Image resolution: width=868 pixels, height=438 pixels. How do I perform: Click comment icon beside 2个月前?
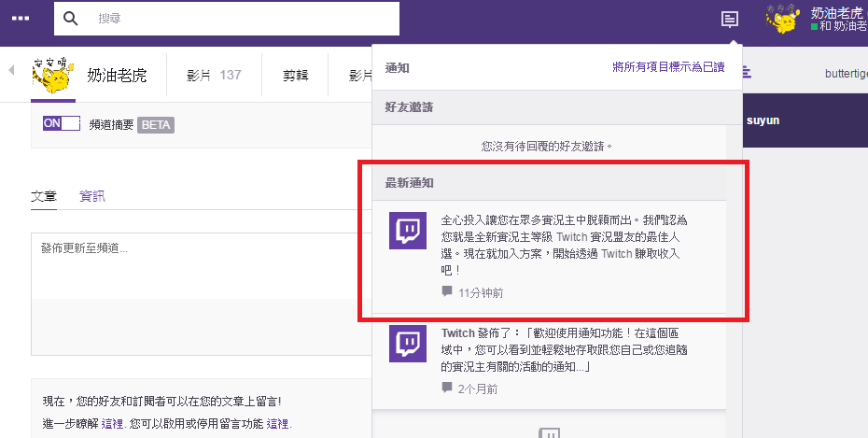[447, 388]
